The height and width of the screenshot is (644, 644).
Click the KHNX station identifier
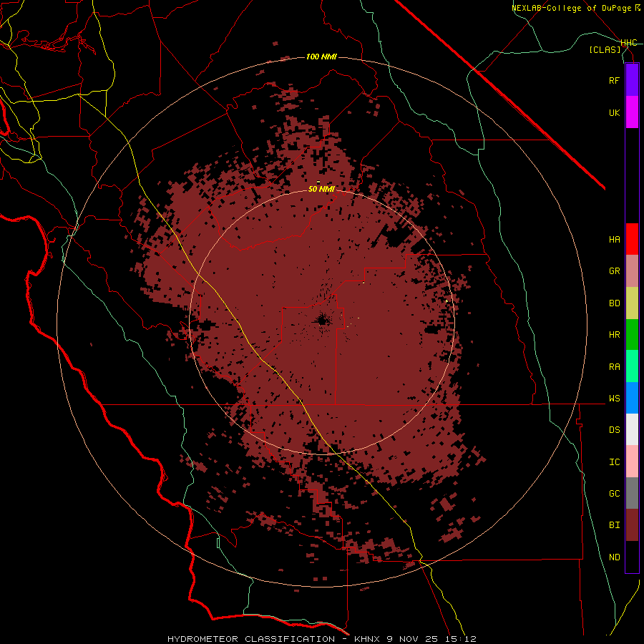click(x=367, y=639)
